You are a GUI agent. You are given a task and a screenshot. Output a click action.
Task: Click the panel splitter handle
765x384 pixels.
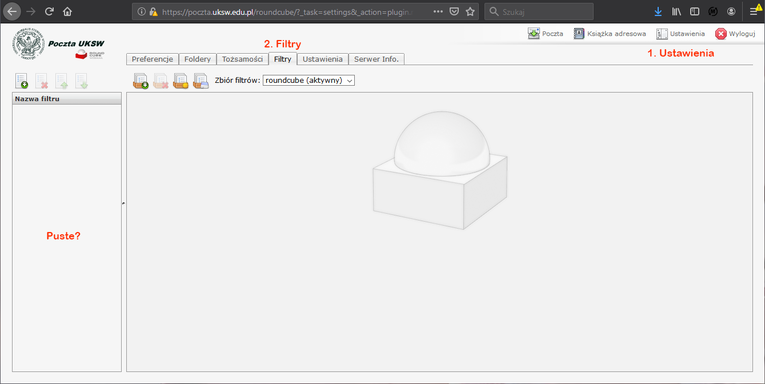(x=123, y=203)
